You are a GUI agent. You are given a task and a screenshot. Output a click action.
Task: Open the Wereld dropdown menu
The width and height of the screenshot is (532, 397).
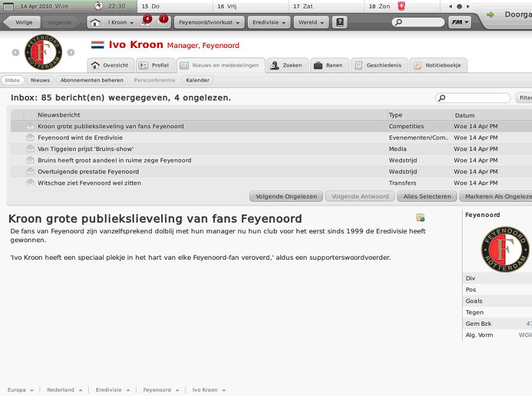(311, 23)
